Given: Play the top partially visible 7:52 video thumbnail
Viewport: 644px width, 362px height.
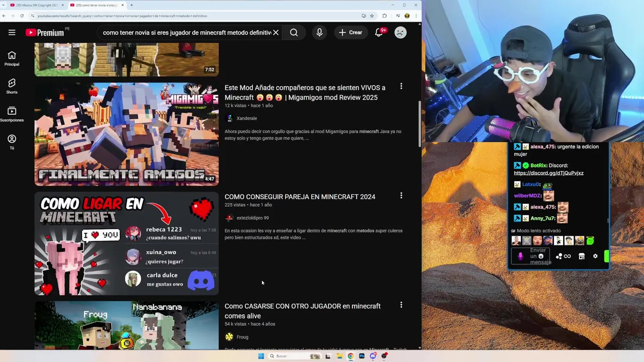Looking at the screenshot, I should [127, 60].
